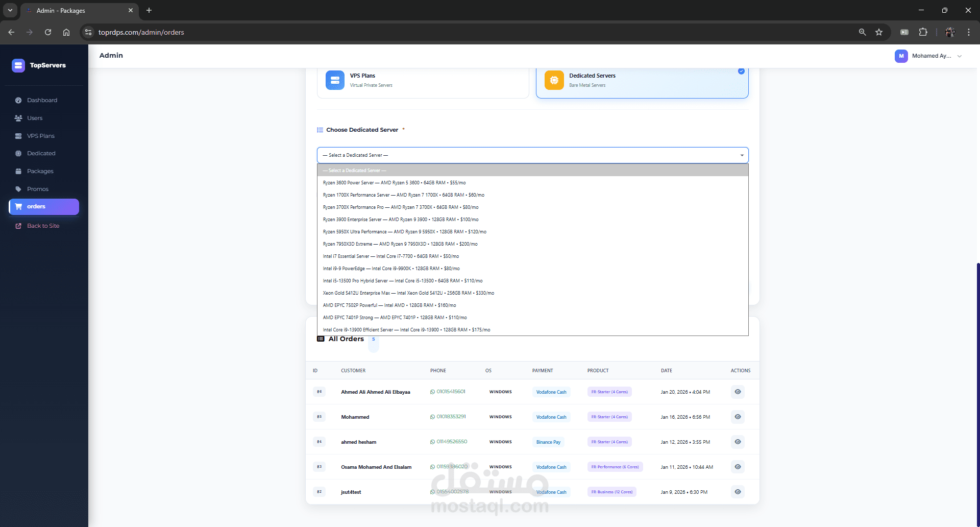The height and width of the screenshot is (527, 980).
Task: View order #4 details eye icon
Action: point(738,442)
